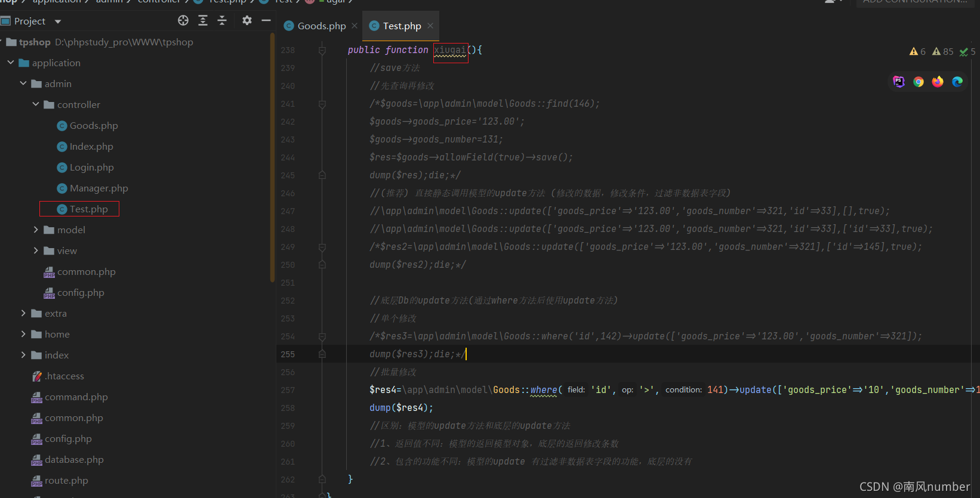Click the Project panel title
Screen dimensions: 980x498
tap(30, 21)
